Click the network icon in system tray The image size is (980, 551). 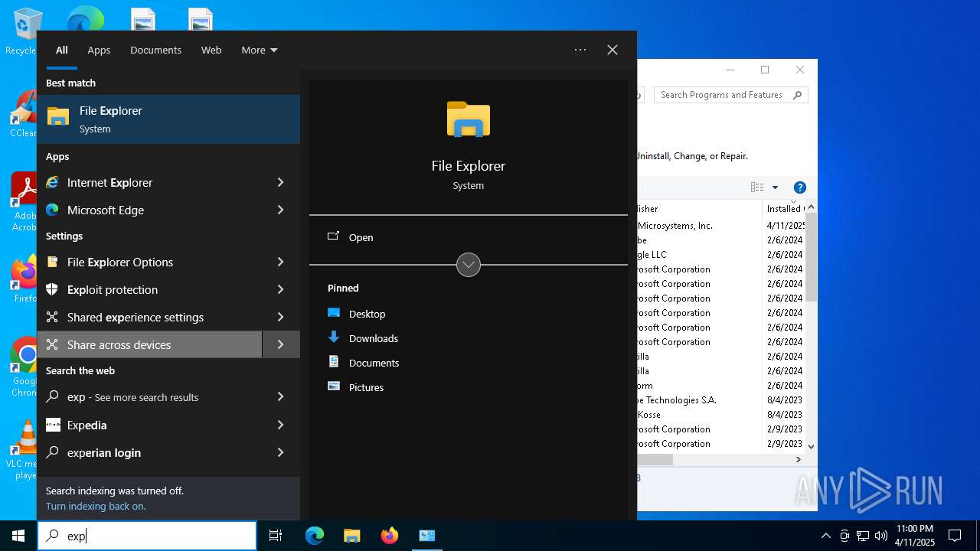(863, 536)
